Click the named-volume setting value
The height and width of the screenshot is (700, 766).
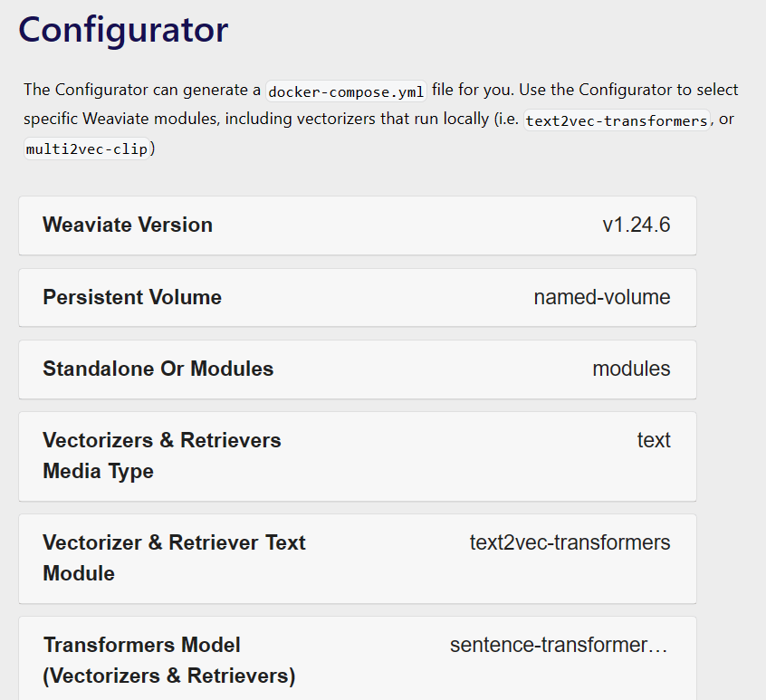(602, 297)
